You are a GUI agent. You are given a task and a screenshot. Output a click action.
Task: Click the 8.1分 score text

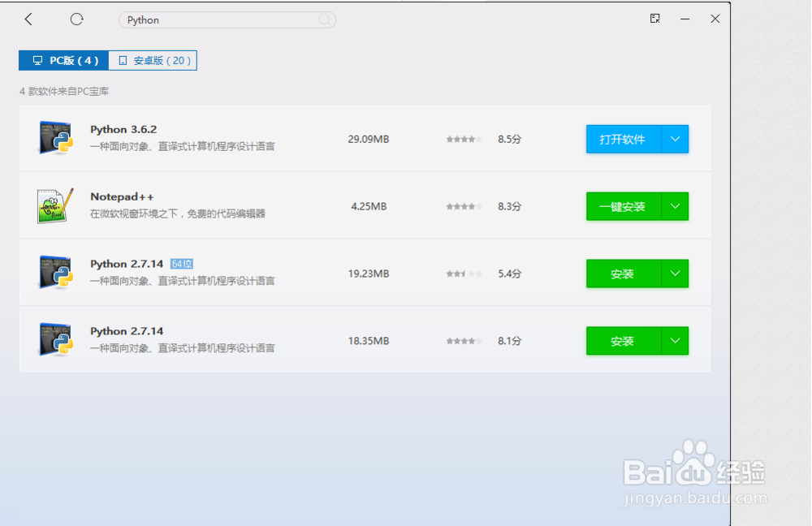(x=510, y=341)
